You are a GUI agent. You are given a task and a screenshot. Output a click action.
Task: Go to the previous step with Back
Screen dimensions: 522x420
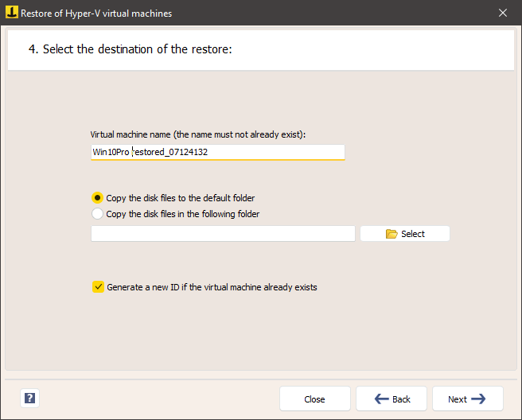coord(391,399)
